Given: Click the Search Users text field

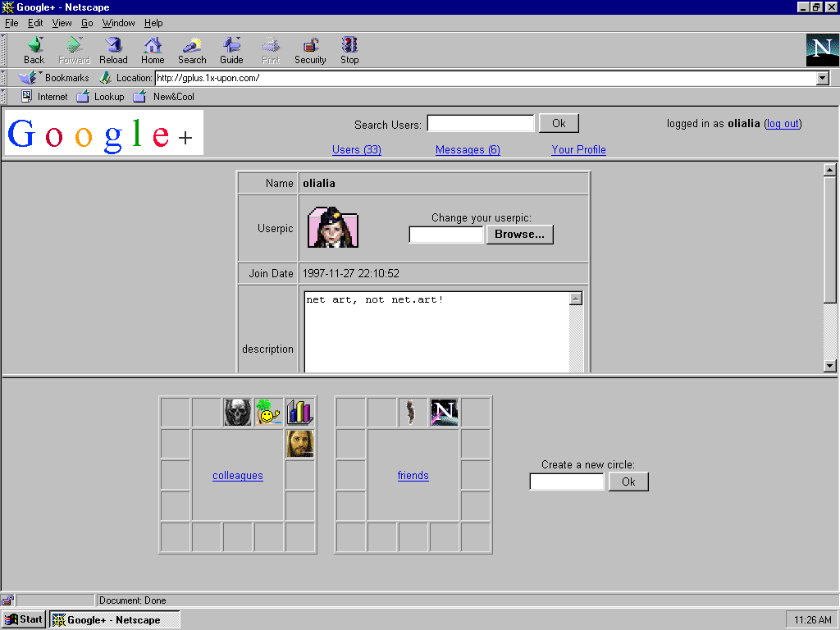Looking at the screenshot, I should [x=481, y=124].
